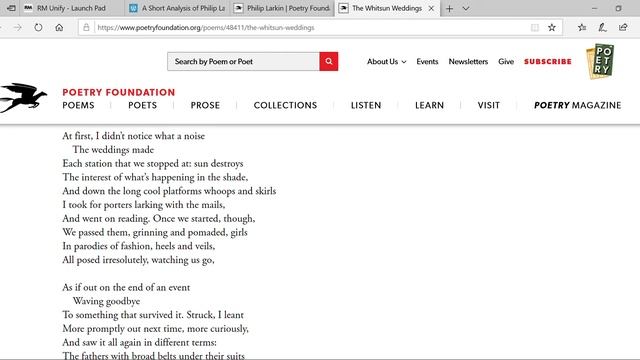Switch to Philip Larkin Poetry Foundation tab
Screen dimensions: 640x360
[x=282, y=8]
